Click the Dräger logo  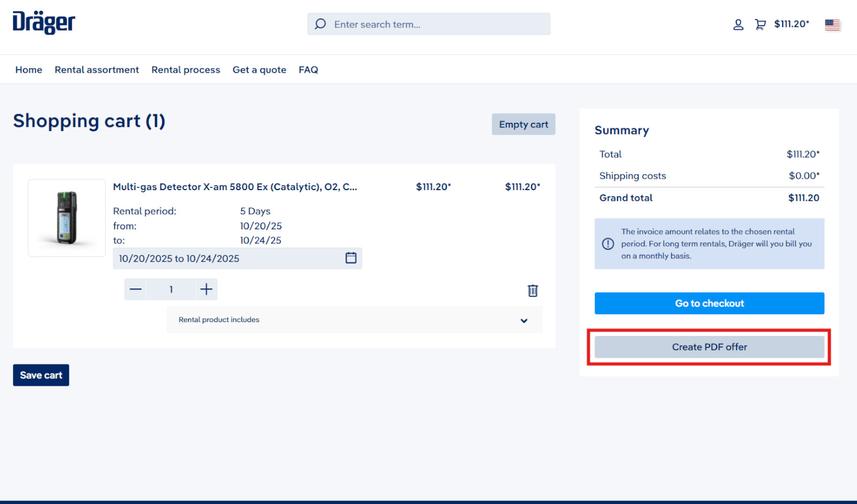click(44, 23)
